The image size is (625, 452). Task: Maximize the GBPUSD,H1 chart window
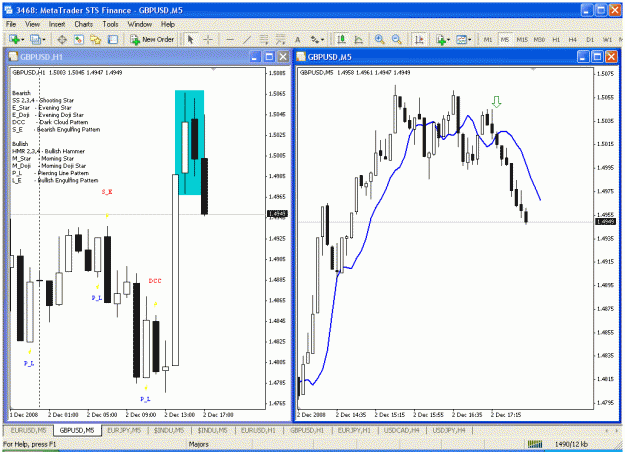point(269,57)
